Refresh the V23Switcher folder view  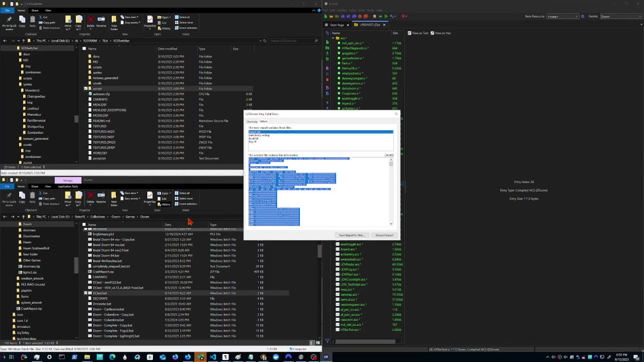(x=265, y=41)
